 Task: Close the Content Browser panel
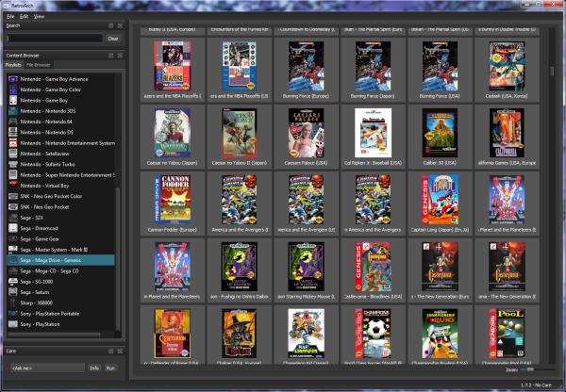120,56
